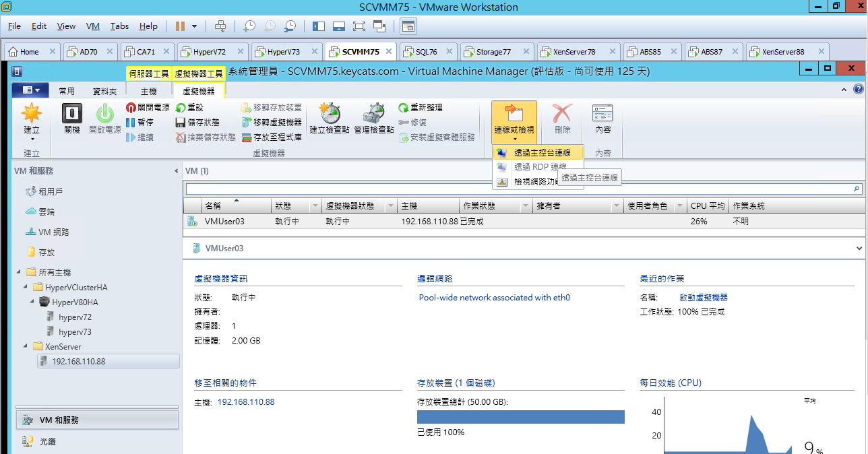Click the VMware console view icon
868x454 pixels.
click(408, 26)
